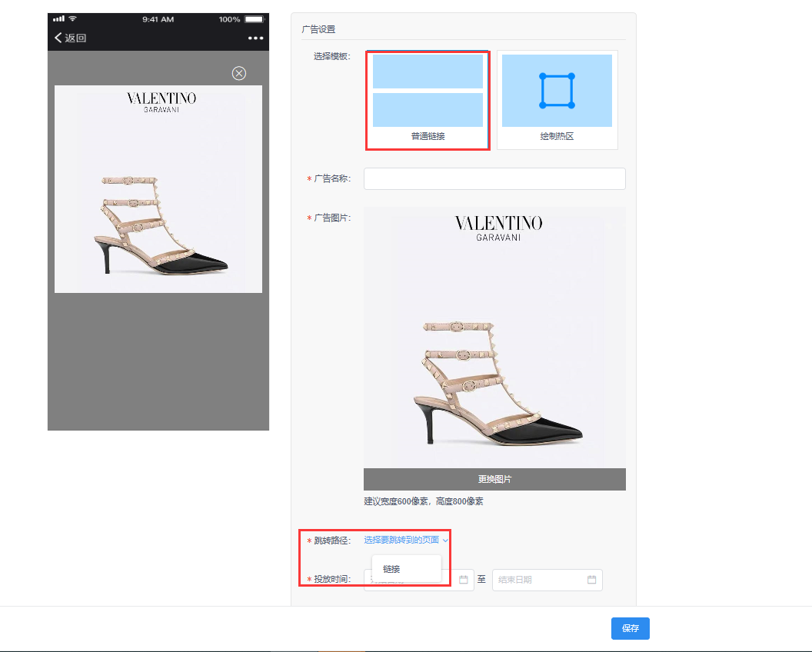
Task: Click the Wi-Fi icon in phone status bar
Action: click(72, 18)
